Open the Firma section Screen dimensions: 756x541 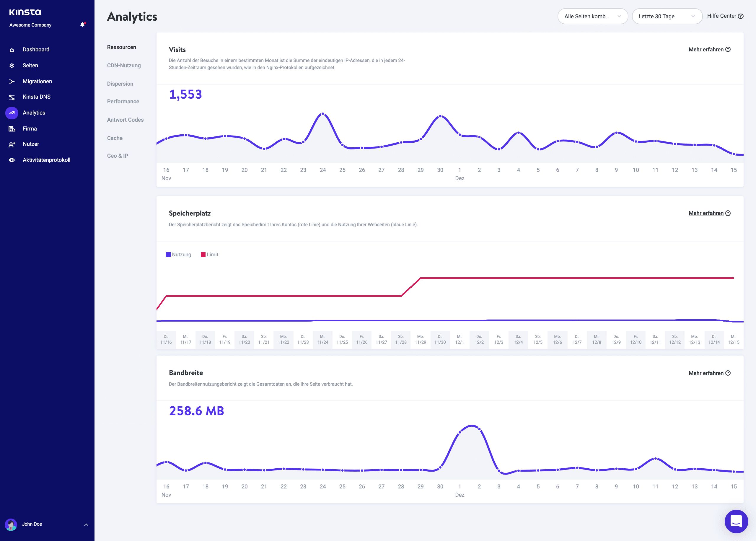click(x=29, y=128)
